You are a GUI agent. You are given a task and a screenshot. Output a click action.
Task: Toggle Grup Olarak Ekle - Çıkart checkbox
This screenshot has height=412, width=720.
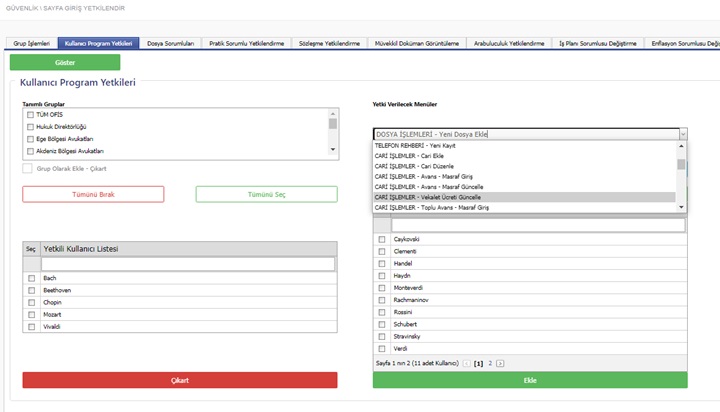(x=27, y=168)
